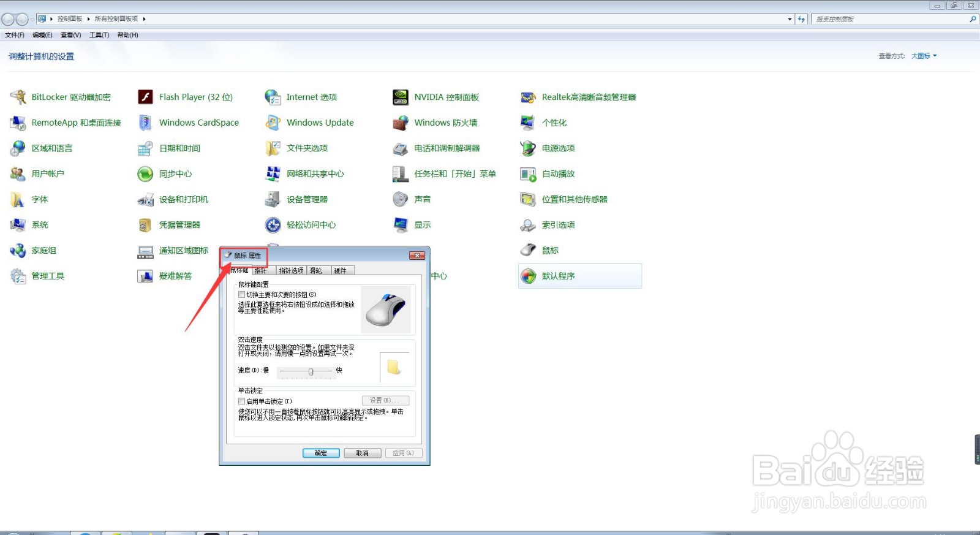Open 轻松访问中心 icon
The height and width of the screenshot is (535, 980).
tap(273, 225)
